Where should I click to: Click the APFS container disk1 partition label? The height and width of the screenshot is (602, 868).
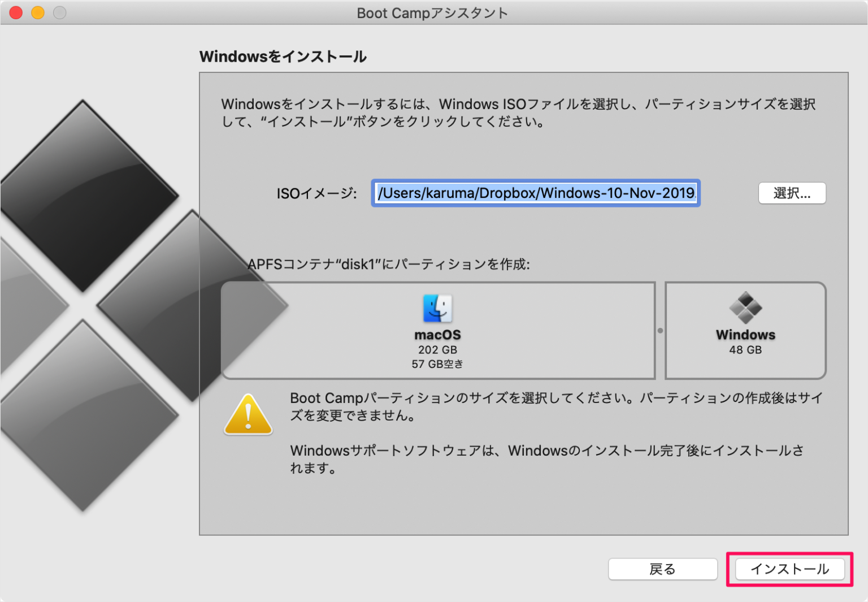392,264
